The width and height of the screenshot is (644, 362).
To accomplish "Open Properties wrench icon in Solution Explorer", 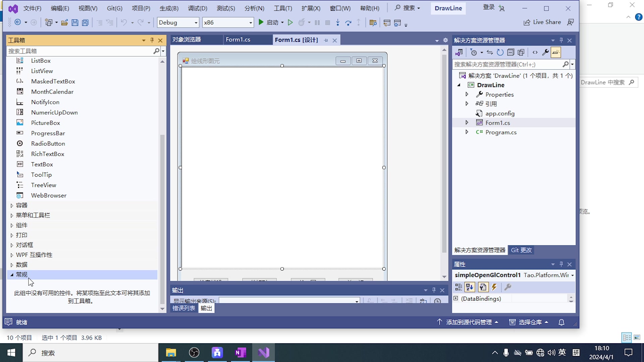I will [x=545, y=52].
